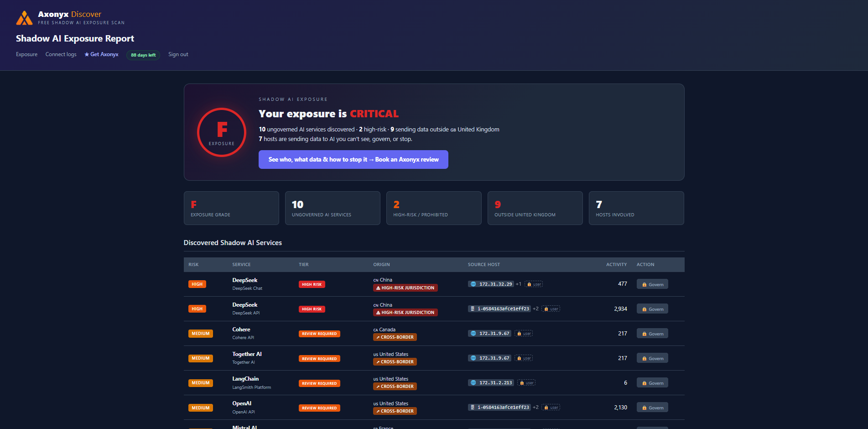Click locked user badge in Cohere row
868x429 pixels.
(x=524, y=333)
